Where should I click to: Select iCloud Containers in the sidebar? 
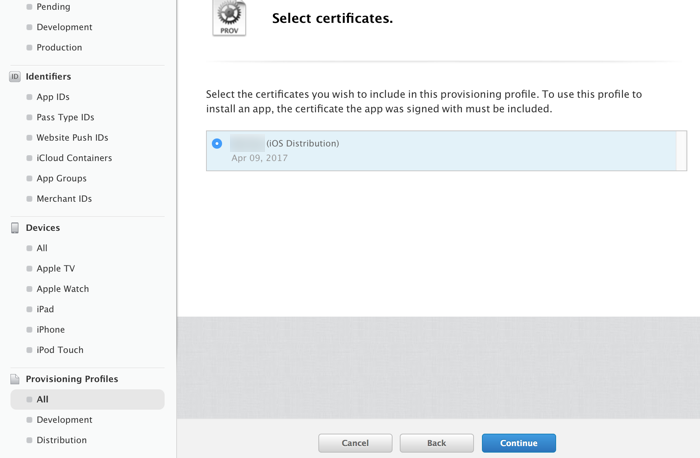[x=74, y=158]
